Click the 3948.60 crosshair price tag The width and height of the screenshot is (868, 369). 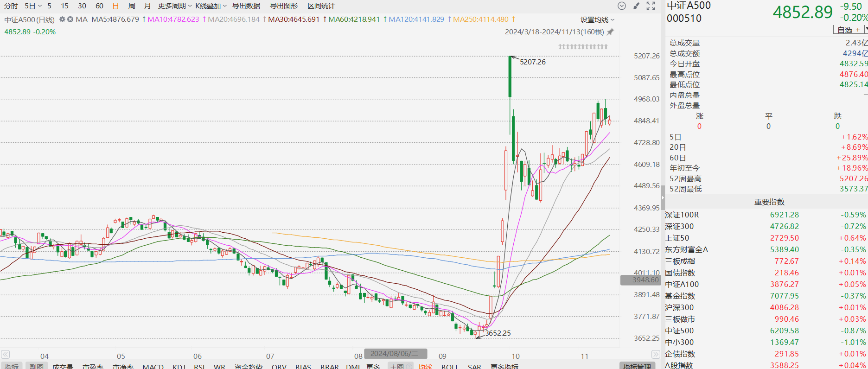[640, 280]
